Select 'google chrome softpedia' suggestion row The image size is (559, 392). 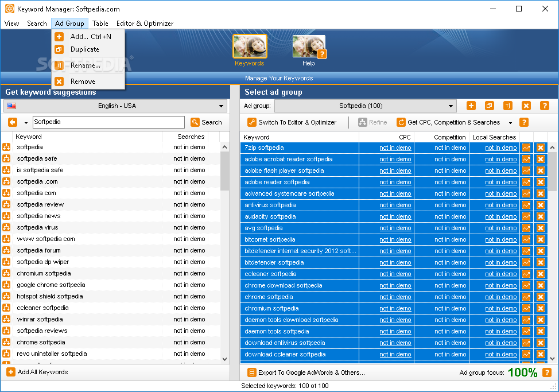[111, 285]
